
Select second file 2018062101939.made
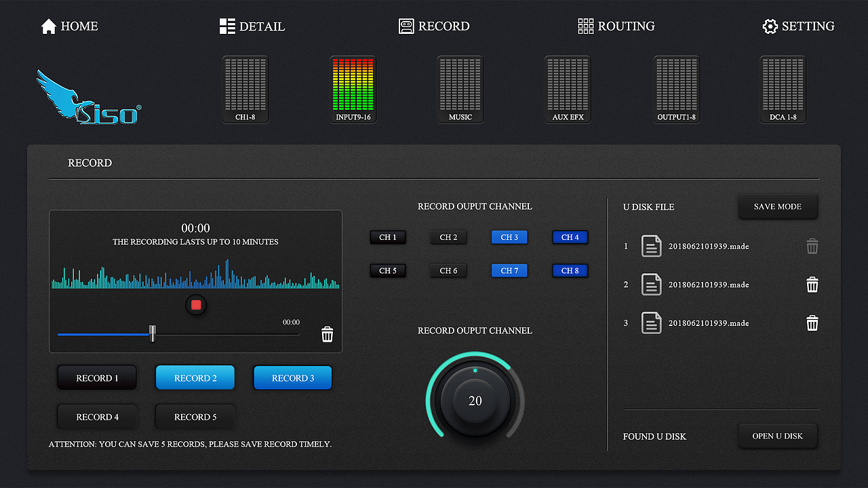(x=709, y=285)
